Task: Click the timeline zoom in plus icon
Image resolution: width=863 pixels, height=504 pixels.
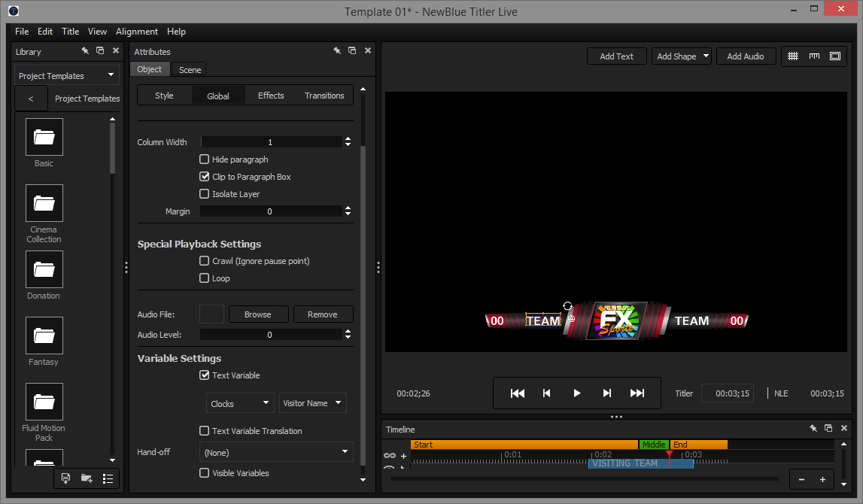Action: coord(822,479)
